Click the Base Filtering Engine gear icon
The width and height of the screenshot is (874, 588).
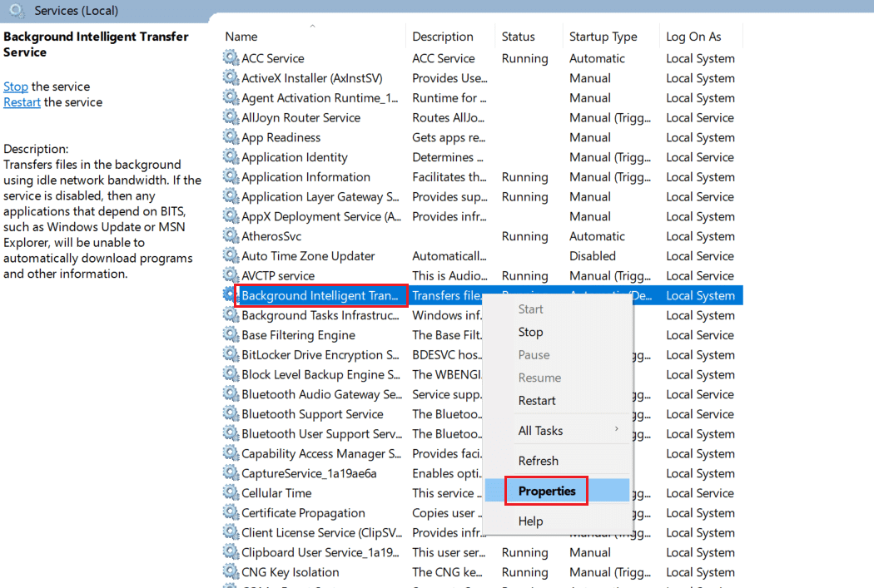pyautogui.click(x=230, y=334)
